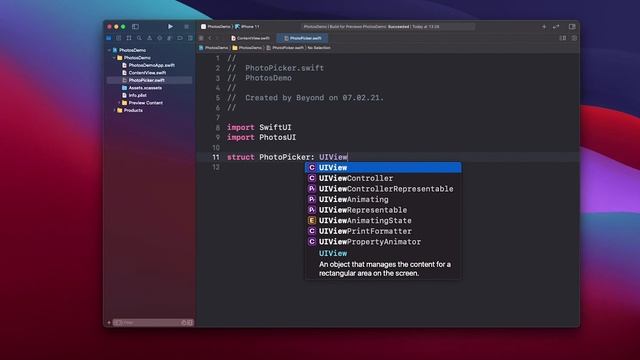This screenshot has height=360, width=640.
Task: Select the Preview Content folder row
Action: point(142,103)
